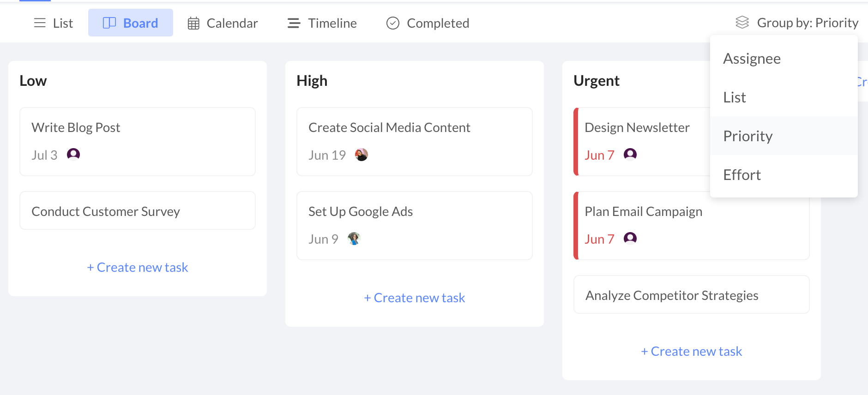Click the Group by stack icon
868x395 pixels.
tap(742, 22)
